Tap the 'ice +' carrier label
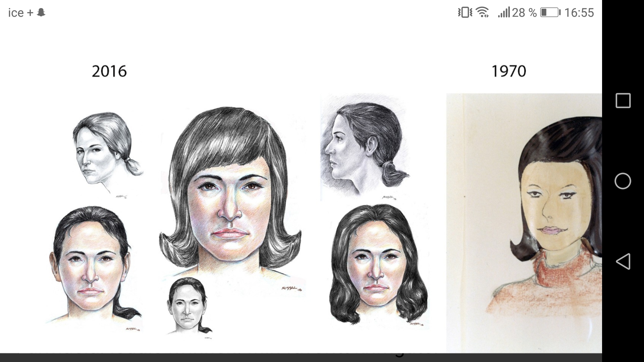The image size is (644, 362). point(20,13)
